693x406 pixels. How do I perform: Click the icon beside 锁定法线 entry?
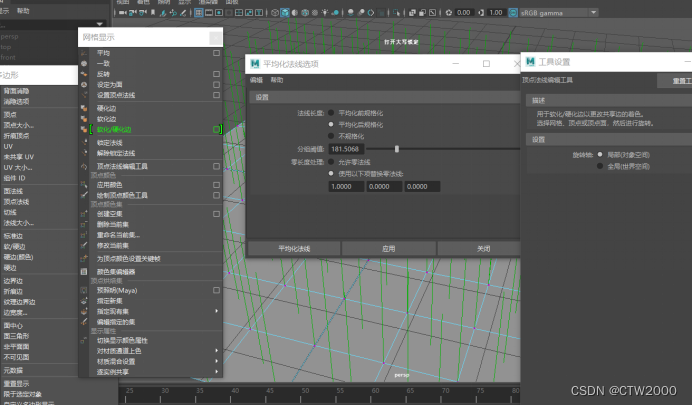84,143
